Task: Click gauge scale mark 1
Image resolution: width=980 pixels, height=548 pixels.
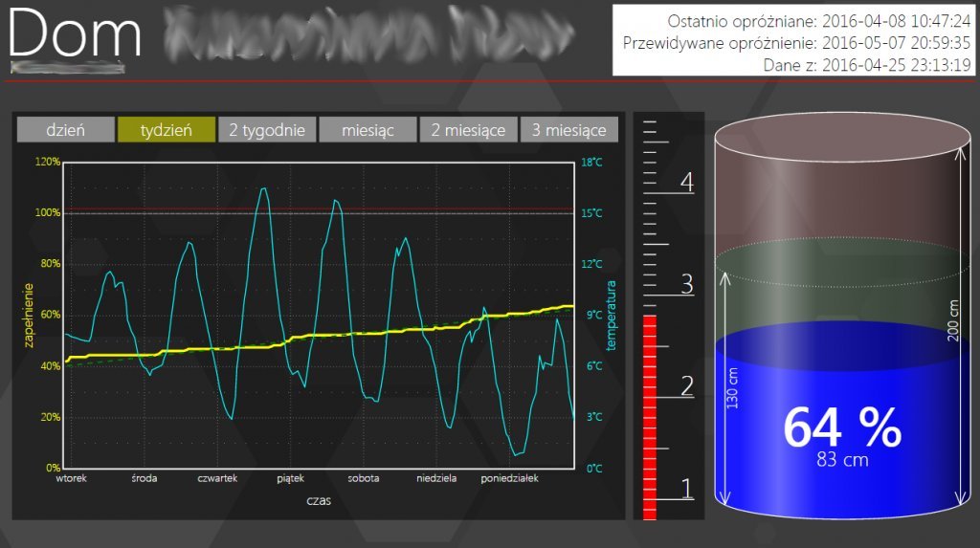Action: (687, 489)
